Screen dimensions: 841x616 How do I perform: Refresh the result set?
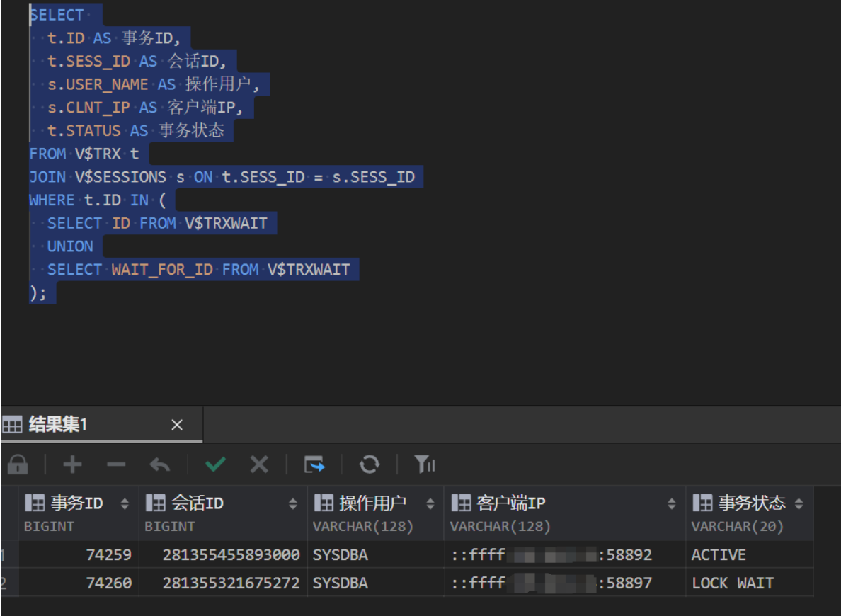[370, 464]
